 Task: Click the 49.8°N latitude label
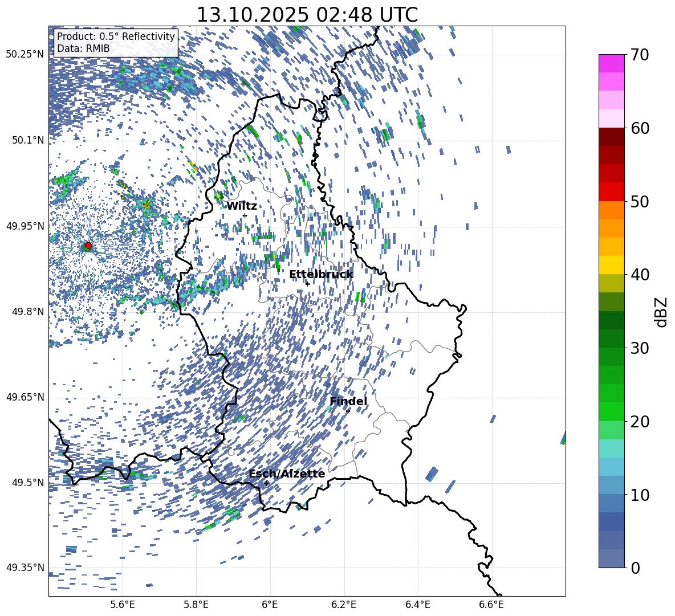(x=27, y=312)
